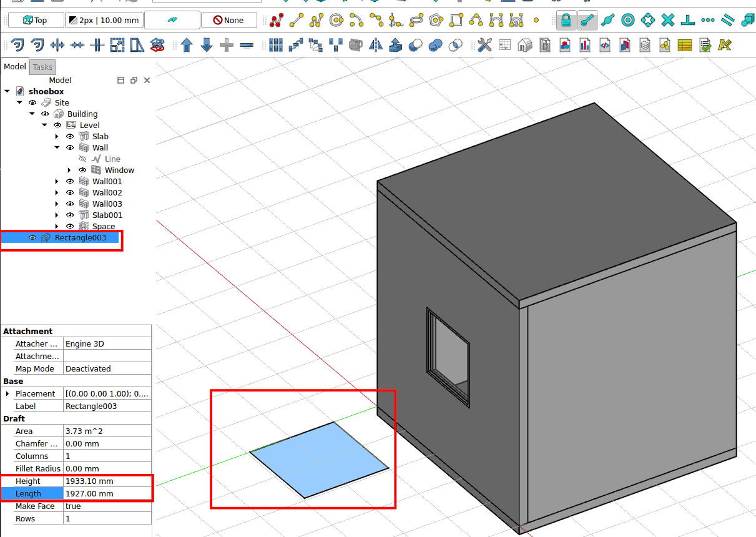This screenshot has height=537, width=756.
Task: Show the hidden Line object
Action: point(82,159)
